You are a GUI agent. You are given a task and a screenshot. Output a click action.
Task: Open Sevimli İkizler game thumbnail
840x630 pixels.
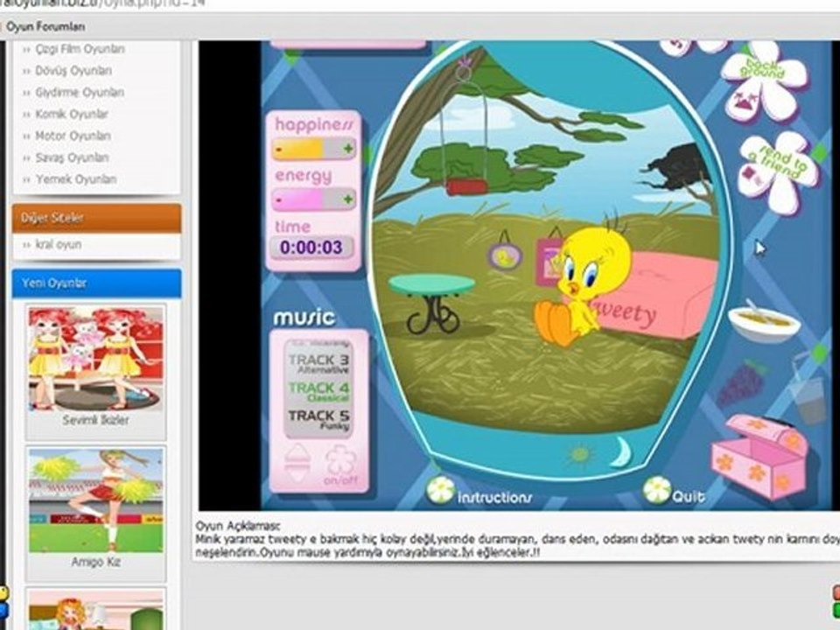pyautogui.click(x=96, y=359)
